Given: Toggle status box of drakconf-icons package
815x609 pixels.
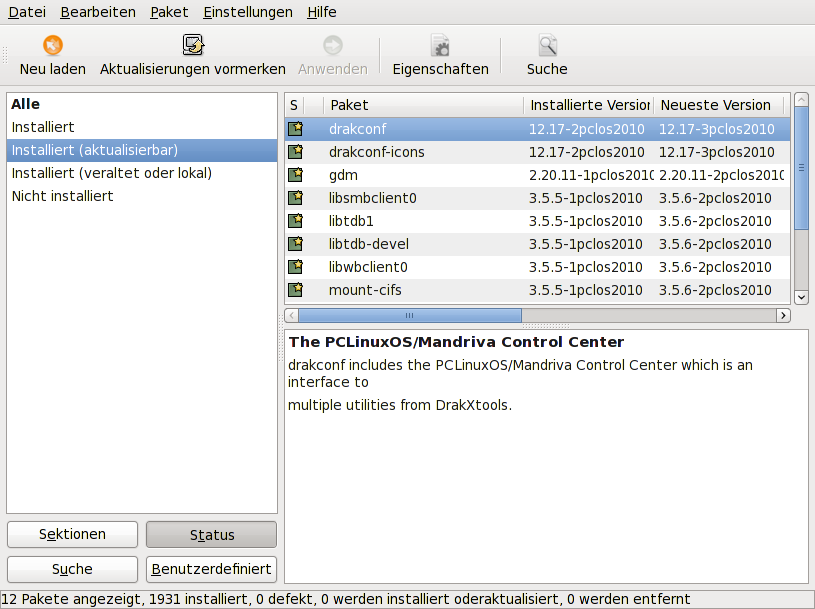Looking at the screenshot, I should [x=295, y=152].
